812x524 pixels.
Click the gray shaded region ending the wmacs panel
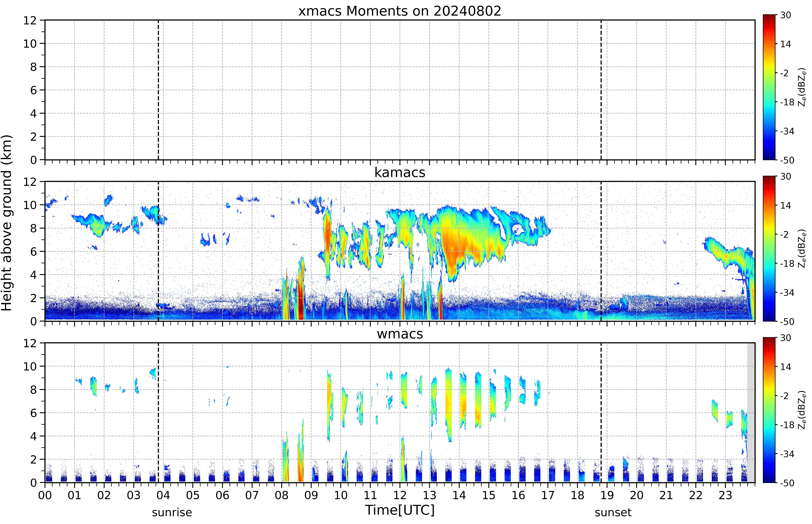click(751, 412)
